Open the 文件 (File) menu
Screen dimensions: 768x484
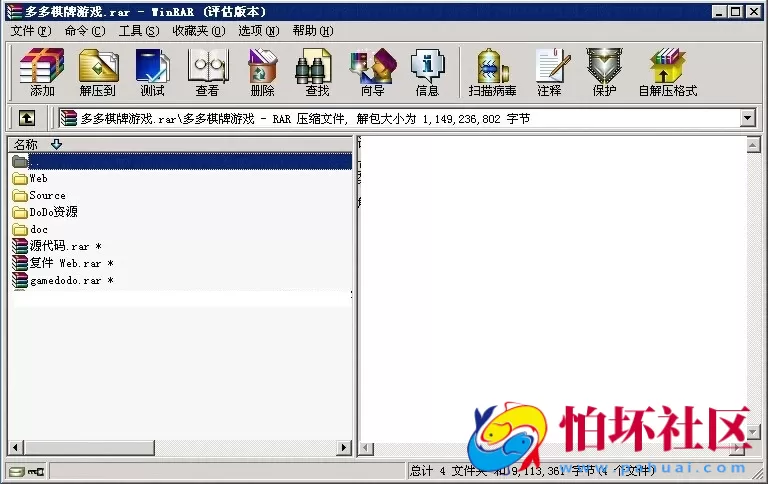click(30, 30)
